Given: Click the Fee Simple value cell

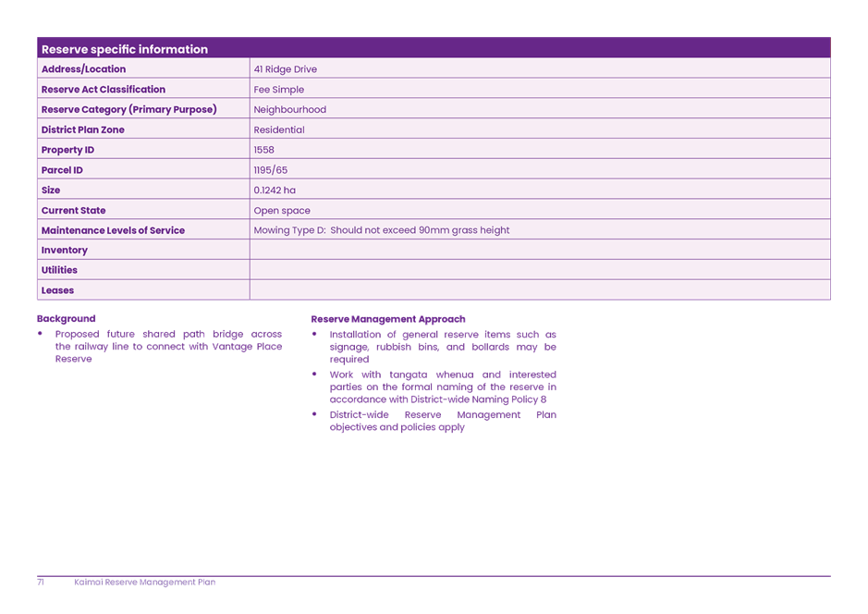Looking at the screenshot, I should click(278, 89).
